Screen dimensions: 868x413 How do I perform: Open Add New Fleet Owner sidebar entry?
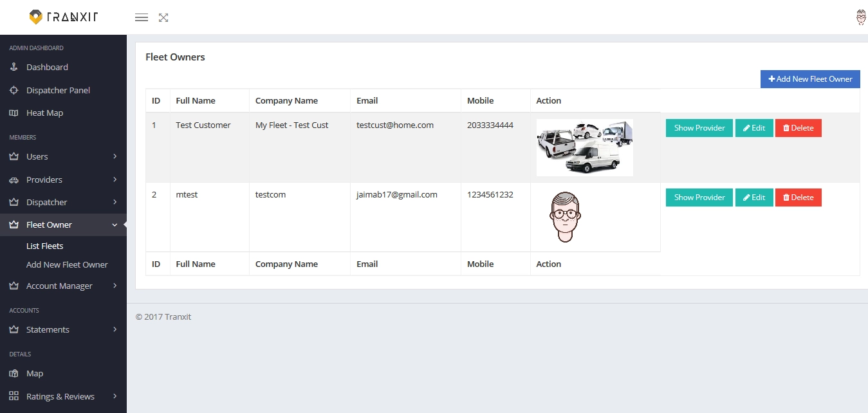click(67, 264)
